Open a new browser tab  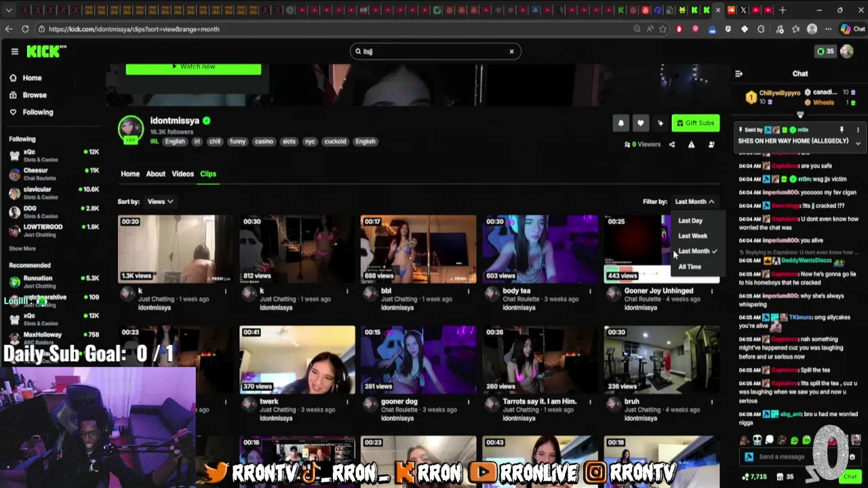[x=783, y=10]
